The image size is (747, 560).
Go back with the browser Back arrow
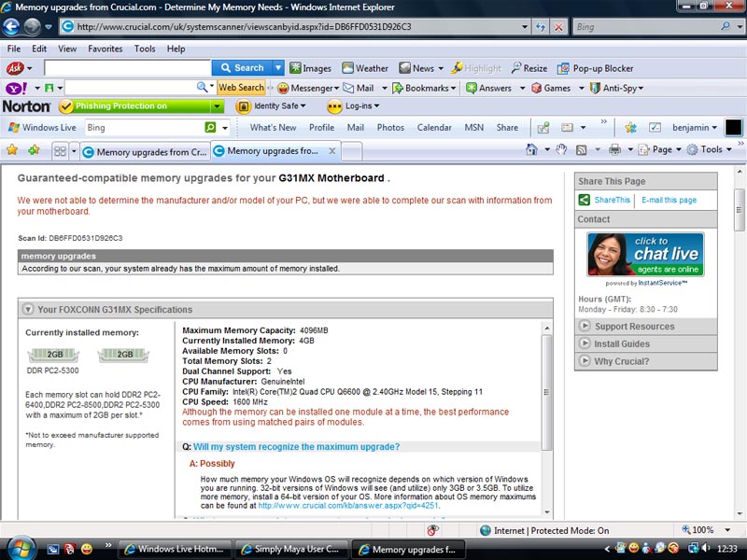11,27
